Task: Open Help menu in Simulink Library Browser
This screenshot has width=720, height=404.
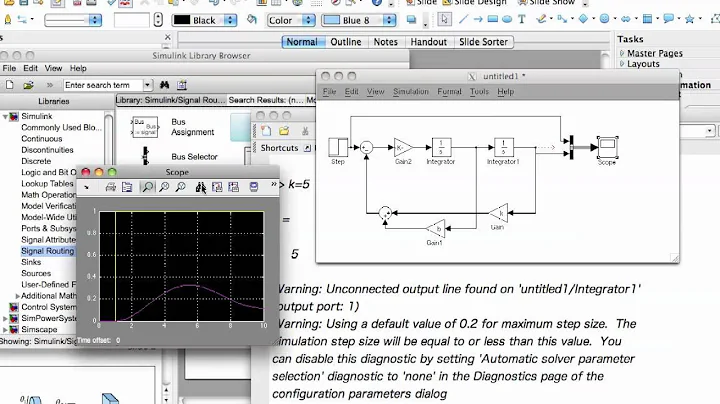Action: click(x=78, y=68)
